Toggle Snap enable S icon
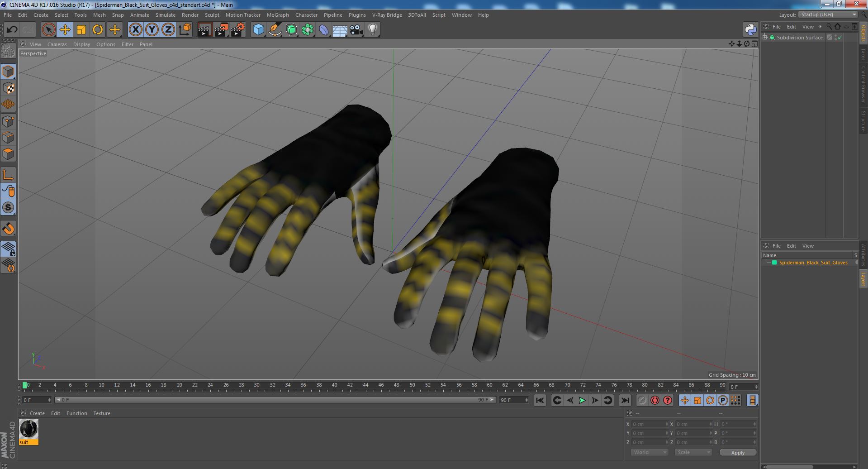Viewport: 868px width, 469px height. 8,208
